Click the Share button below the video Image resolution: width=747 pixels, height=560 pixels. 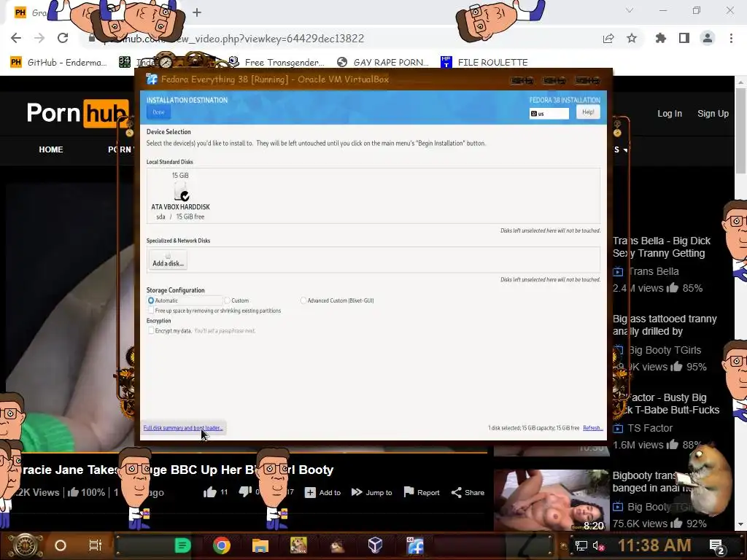[468, 492]
